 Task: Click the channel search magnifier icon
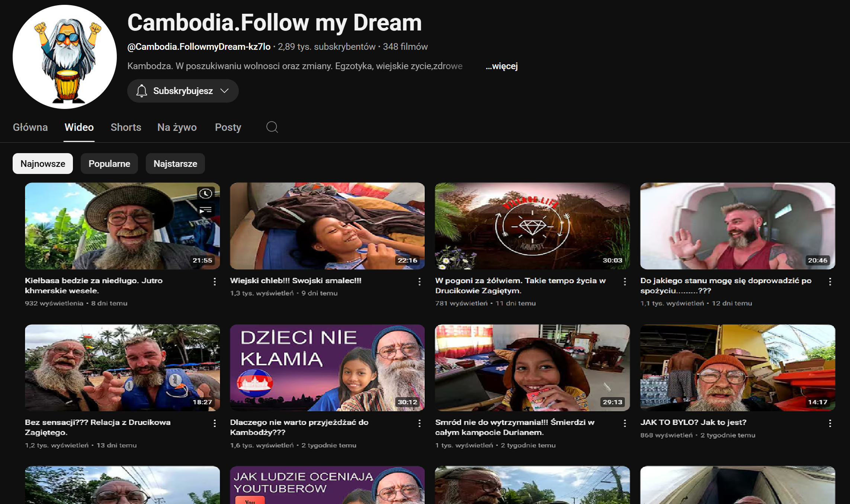tap(272, 127)
